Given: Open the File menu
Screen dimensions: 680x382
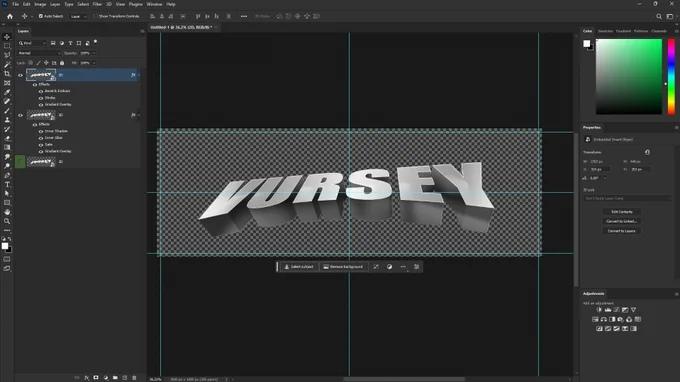Looking at the screenshot, I should click(x=15, y=4).
